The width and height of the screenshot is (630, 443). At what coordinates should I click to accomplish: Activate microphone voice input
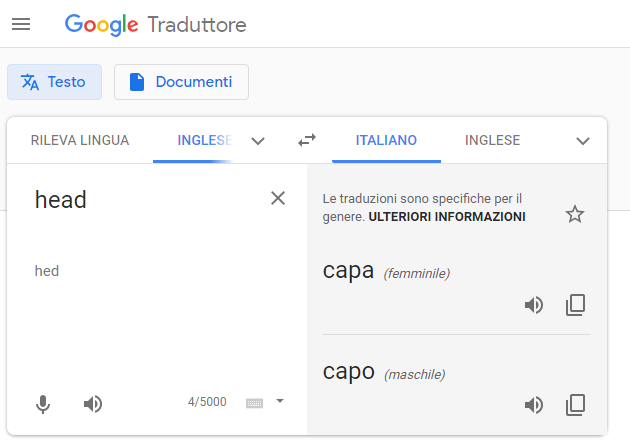[43, 404]
